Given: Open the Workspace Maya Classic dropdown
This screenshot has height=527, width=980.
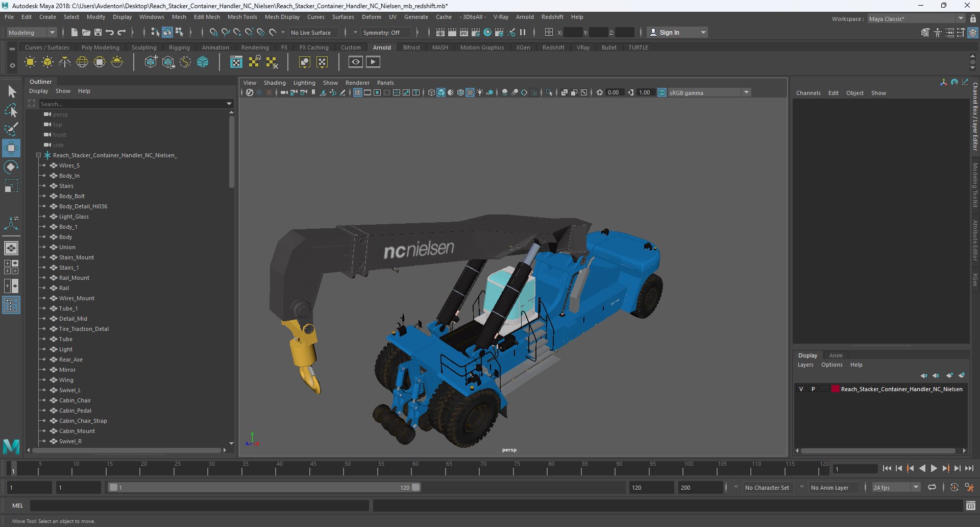Looking at the screenshot, I should pyautogui.click(x=916, y=18).
